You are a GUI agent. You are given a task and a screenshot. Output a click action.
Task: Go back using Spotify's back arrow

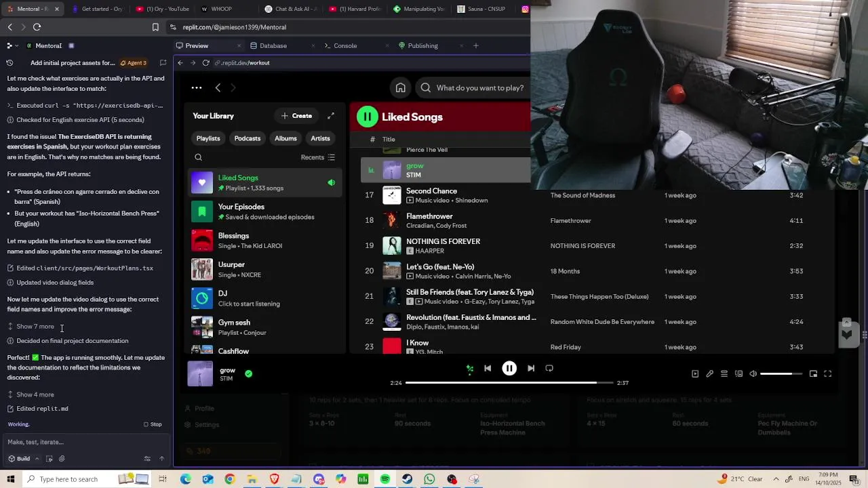click(x=218, y=87)
